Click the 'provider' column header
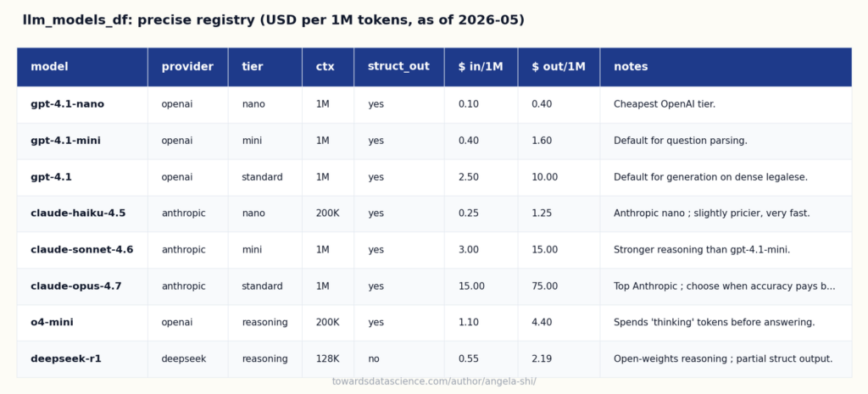 187,67
